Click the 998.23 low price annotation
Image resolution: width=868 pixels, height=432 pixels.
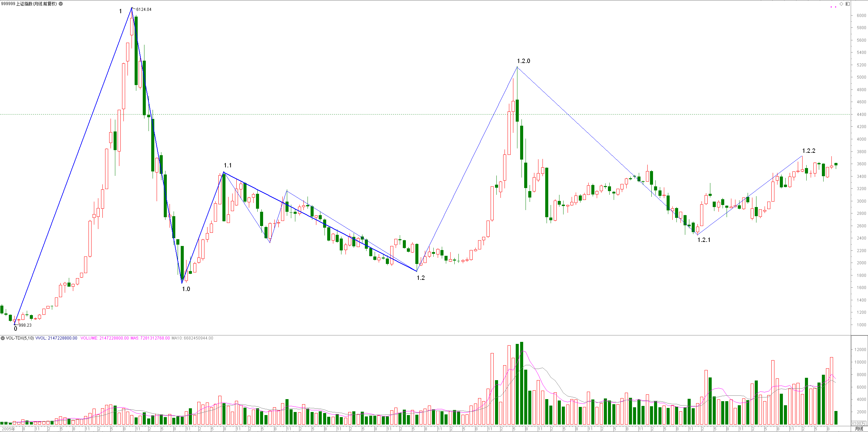25,325
